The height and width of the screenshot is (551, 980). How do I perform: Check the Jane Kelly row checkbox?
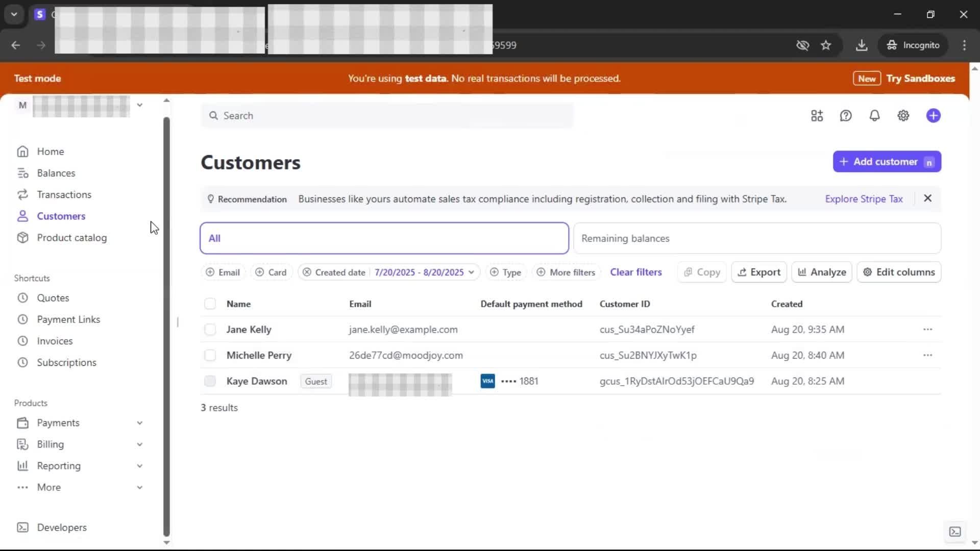[x=210, y=330]
